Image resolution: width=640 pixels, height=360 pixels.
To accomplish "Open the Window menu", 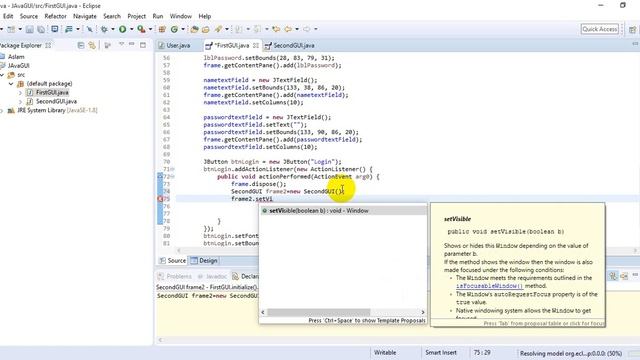I will click(x=180, y=16).
